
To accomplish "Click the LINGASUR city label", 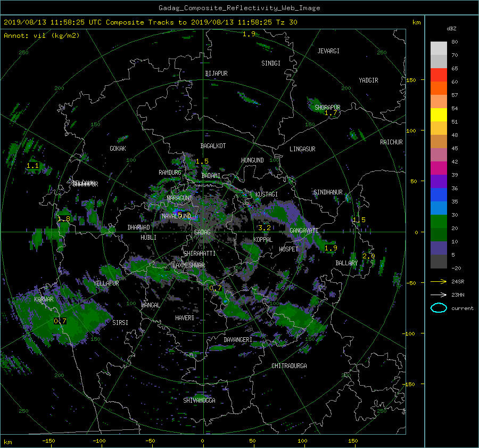I will point(302,149).
